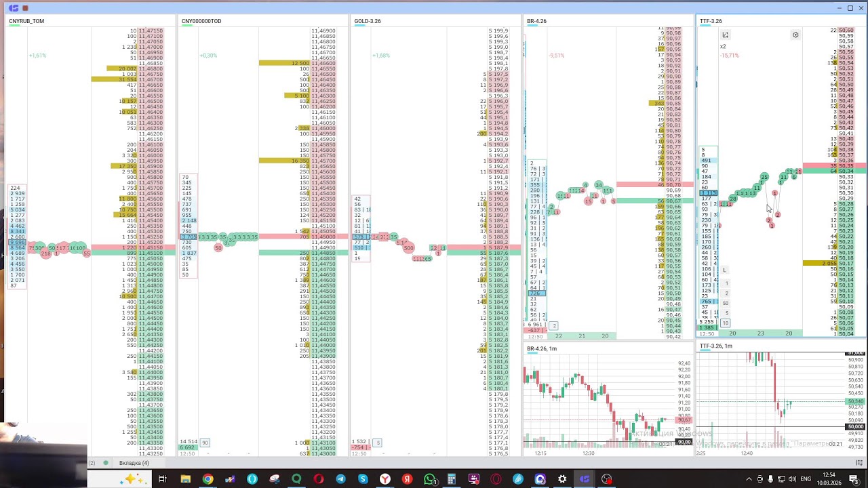The image size is (868, 488).
Task: Open Skype from taskbar
Action: (x=363, y=479)
